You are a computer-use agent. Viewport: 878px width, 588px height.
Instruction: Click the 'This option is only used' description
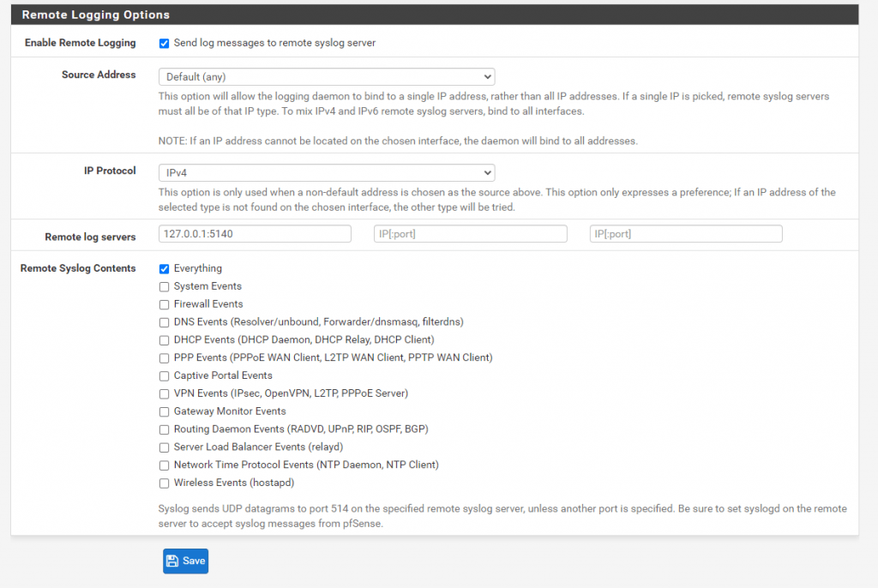tap(496, 200)
